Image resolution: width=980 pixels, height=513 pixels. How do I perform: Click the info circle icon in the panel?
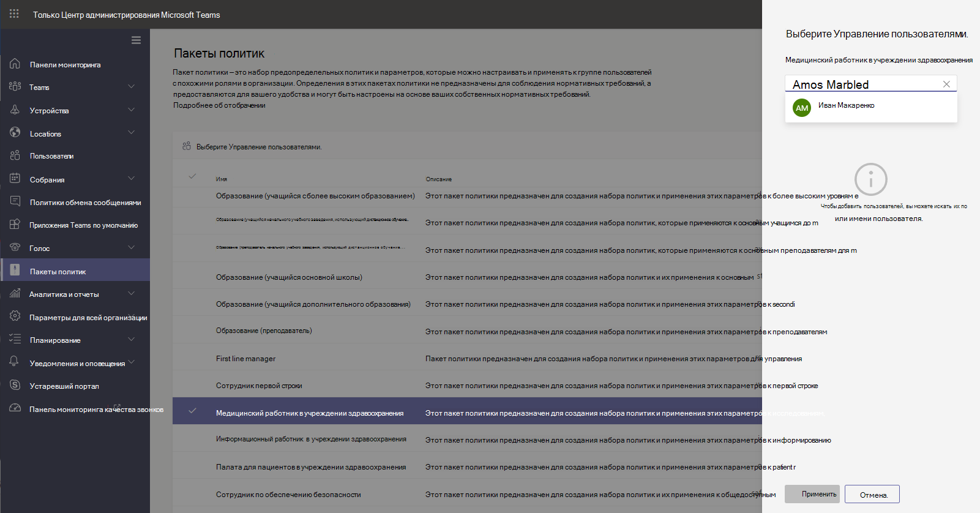click(x=870, y=179)
